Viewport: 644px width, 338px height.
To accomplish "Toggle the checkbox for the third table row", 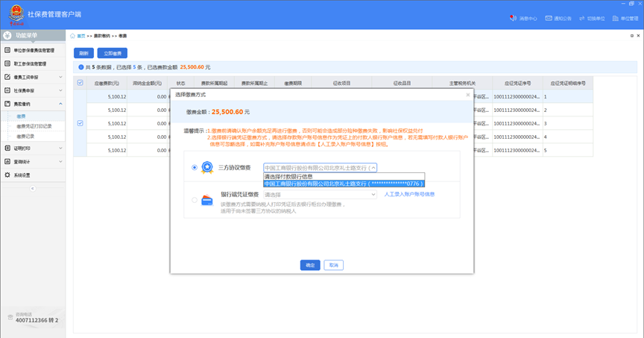I will [x=80, y=123].
